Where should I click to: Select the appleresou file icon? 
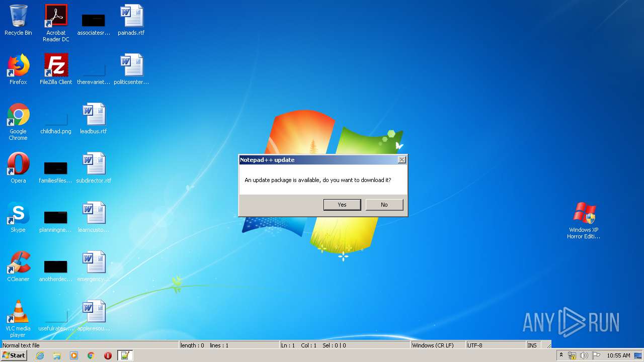point(94,316)
